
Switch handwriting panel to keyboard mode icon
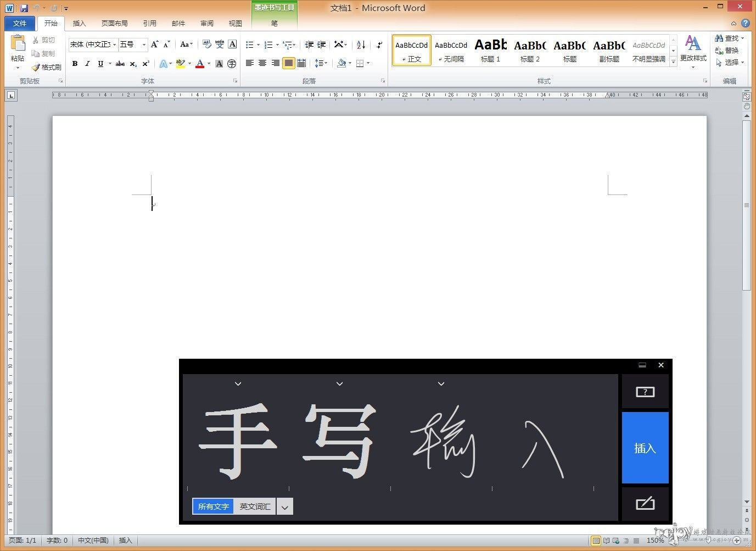tap(645, 503)
